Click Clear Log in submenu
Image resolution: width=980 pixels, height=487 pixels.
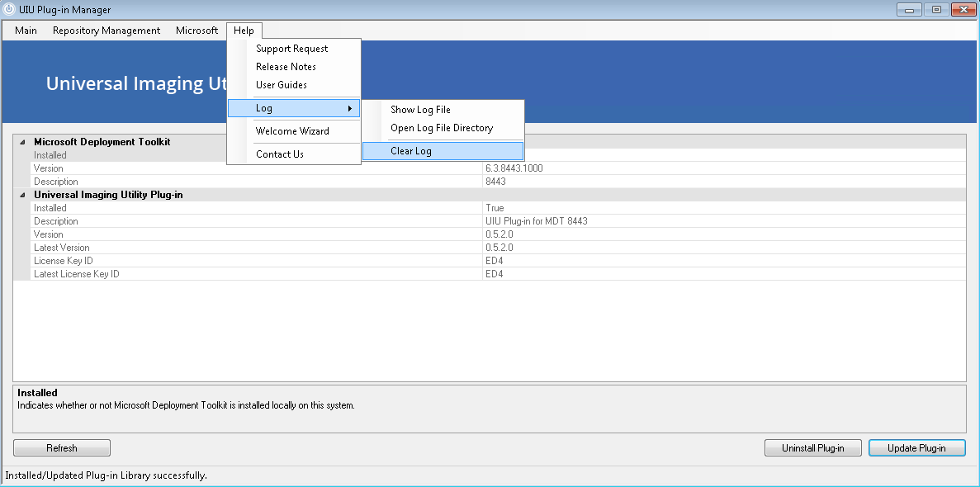pyautogui.click(x=443, y=151)
